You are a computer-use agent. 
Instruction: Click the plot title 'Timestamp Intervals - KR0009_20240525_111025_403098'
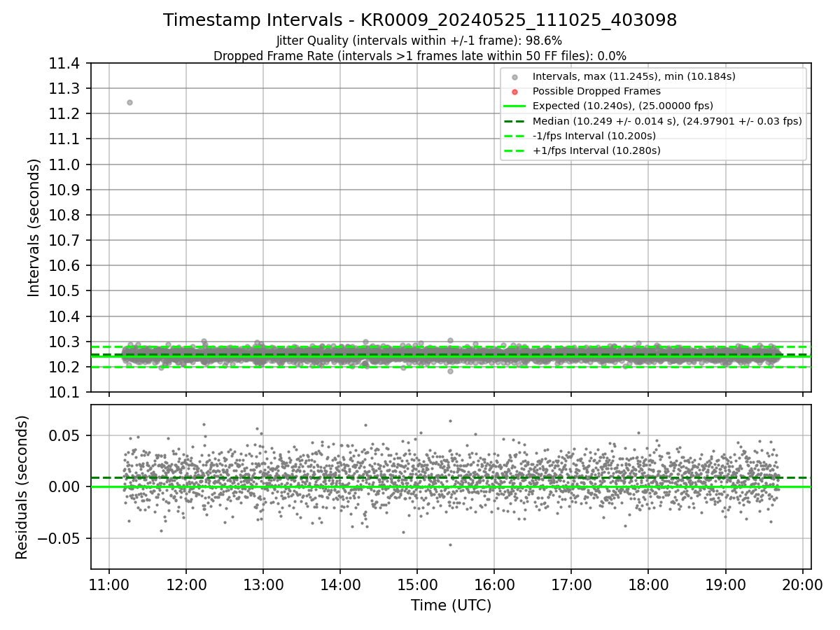(x=420, y=20)
